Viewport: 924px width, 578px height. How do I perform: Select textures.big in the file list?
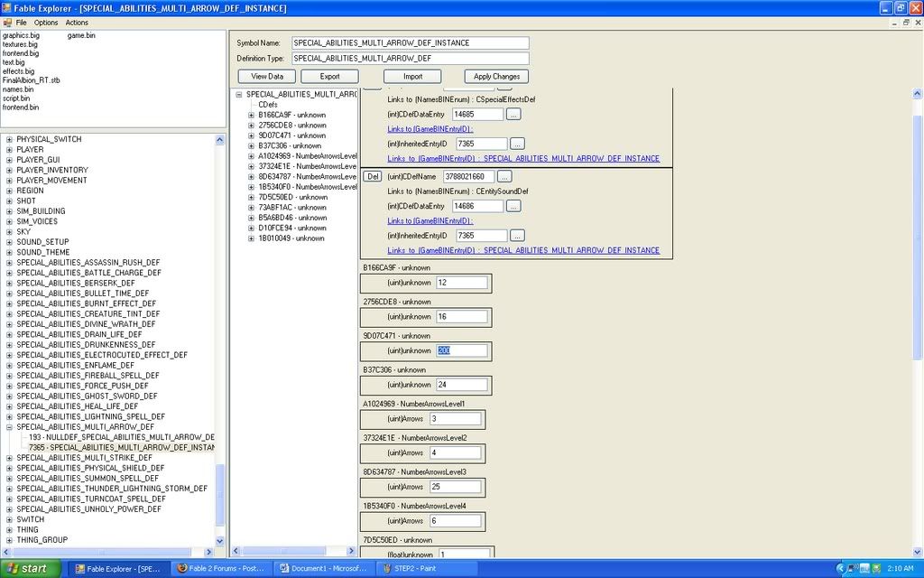click(20, 44)
